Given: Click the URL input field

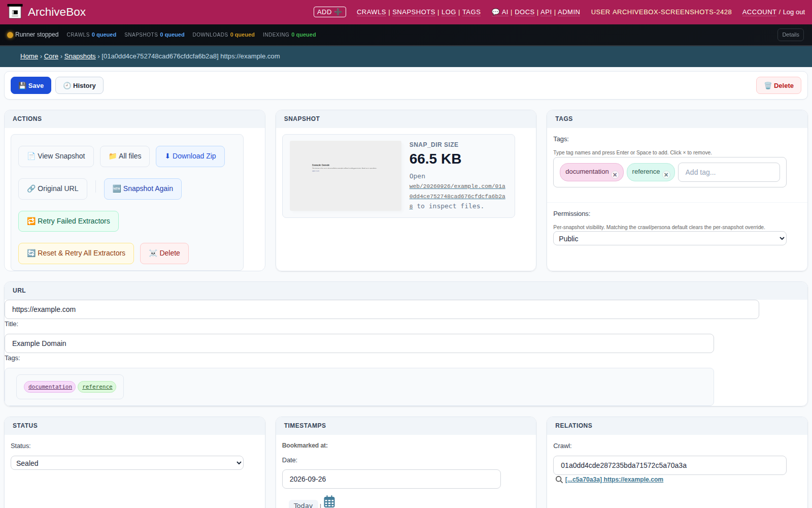Looking at the screenshot, I should coord(382,309).
